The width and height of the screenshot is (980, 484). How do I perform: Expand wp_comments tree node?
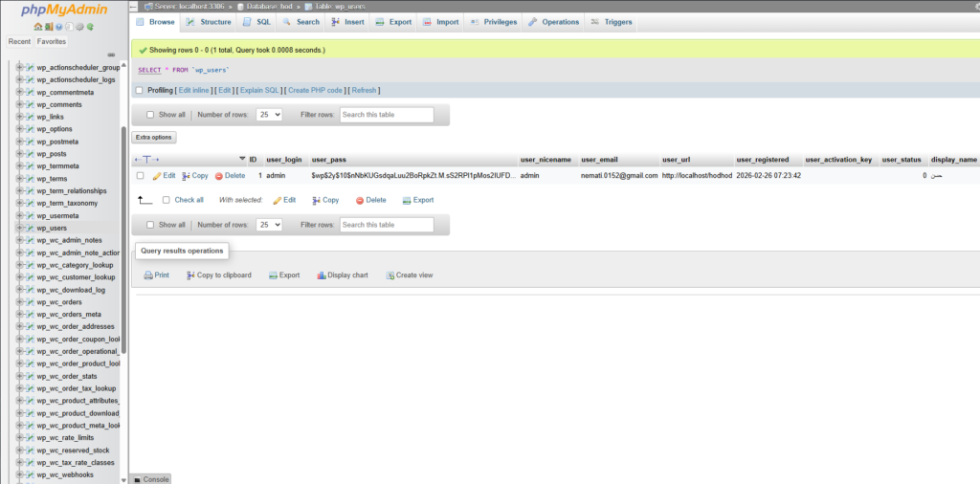19,104
